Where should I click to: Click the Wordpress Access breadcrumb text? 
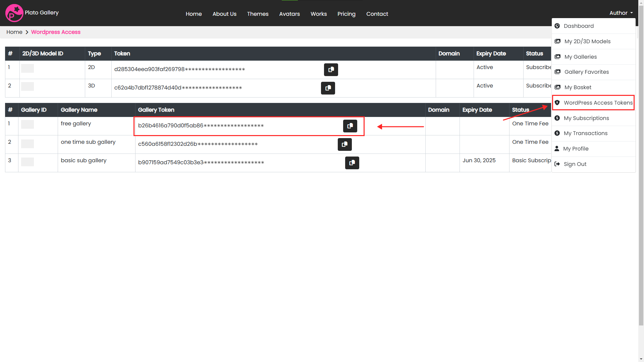pyautogui.click(x=56, y=32)
